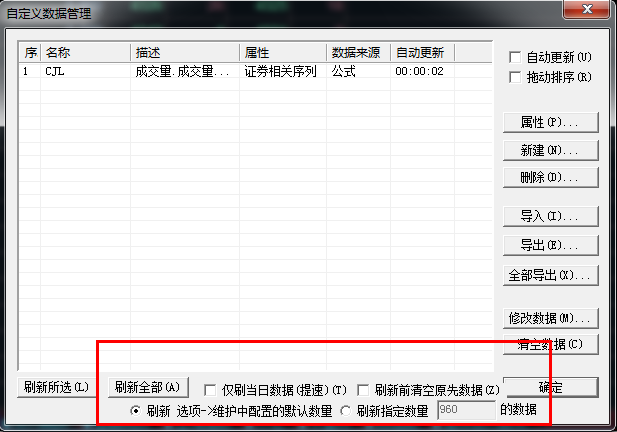Click the 全部导出(X)... button
The height and width of the screenshot is (432, 617).
tap(550, 275)
